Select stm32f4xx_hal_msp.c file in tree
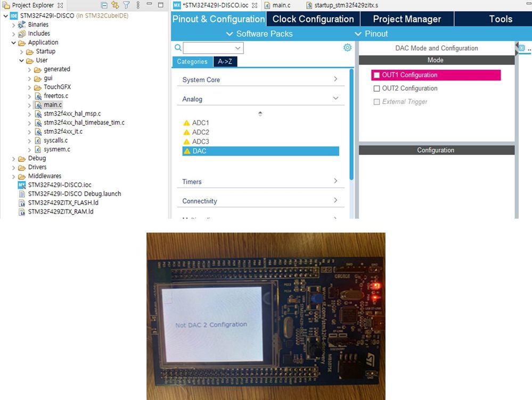The height and width of the screenshot is (400, 532). click(x=72, y=113)
